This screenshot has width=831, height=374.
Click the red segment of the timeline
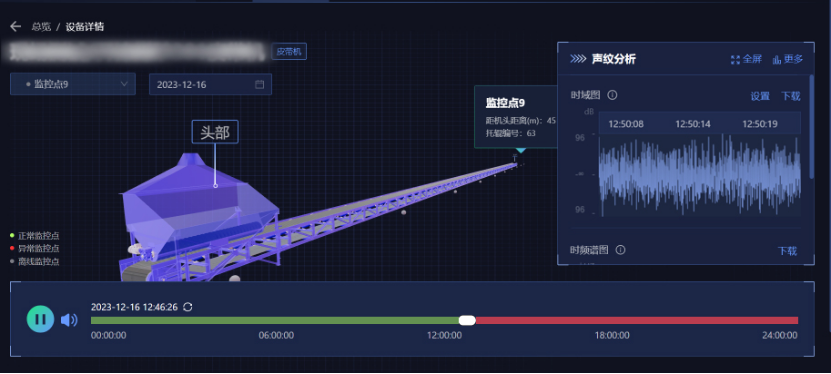(x=636, y=320)
